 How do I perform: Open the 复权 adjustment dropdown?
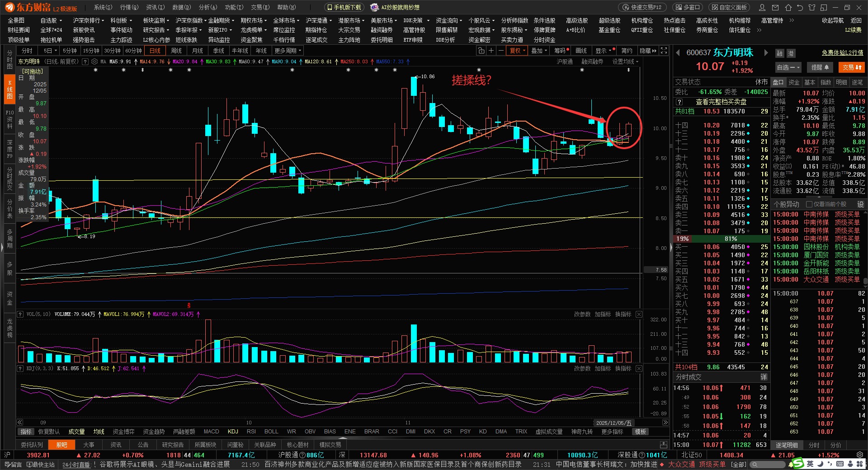[518, 51]
